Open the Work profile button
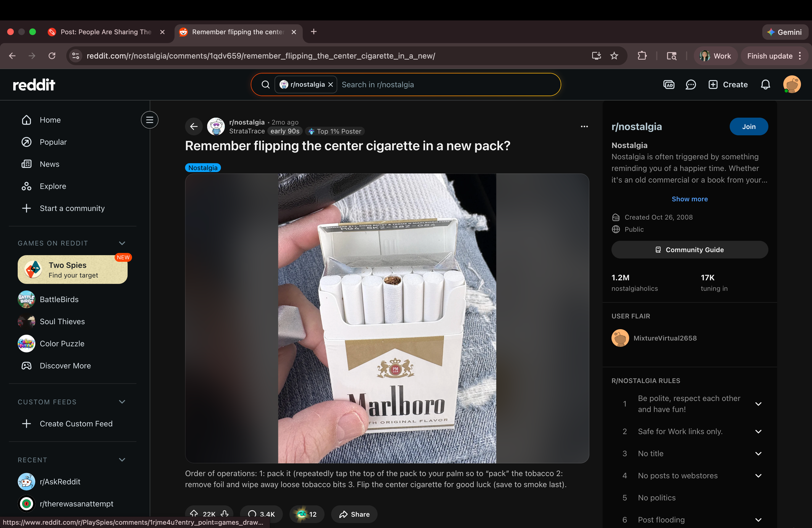Image resolution: width=812 pixels, height=528 pixels. tap(715, 56)
